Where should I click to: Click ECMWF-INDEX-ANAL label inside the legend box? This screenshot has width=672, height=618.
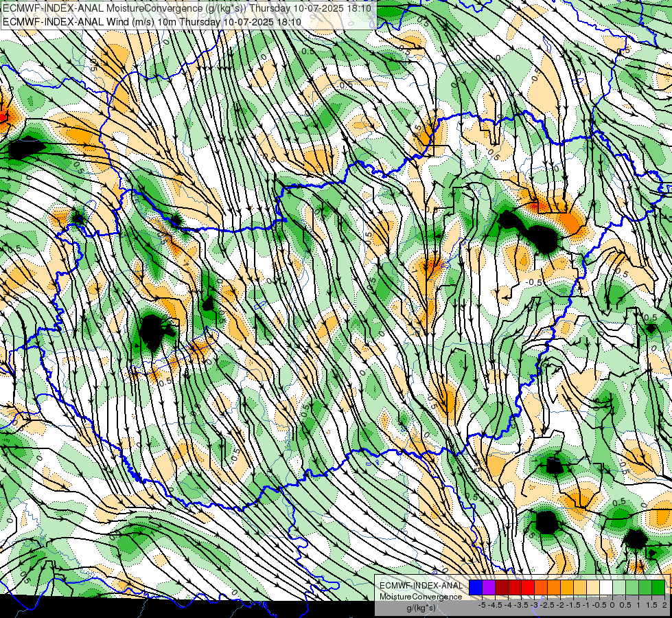tap(421, 586)
